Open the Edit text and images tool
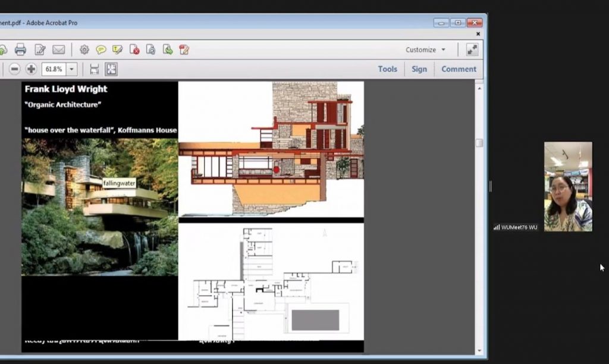 [40, 49]
